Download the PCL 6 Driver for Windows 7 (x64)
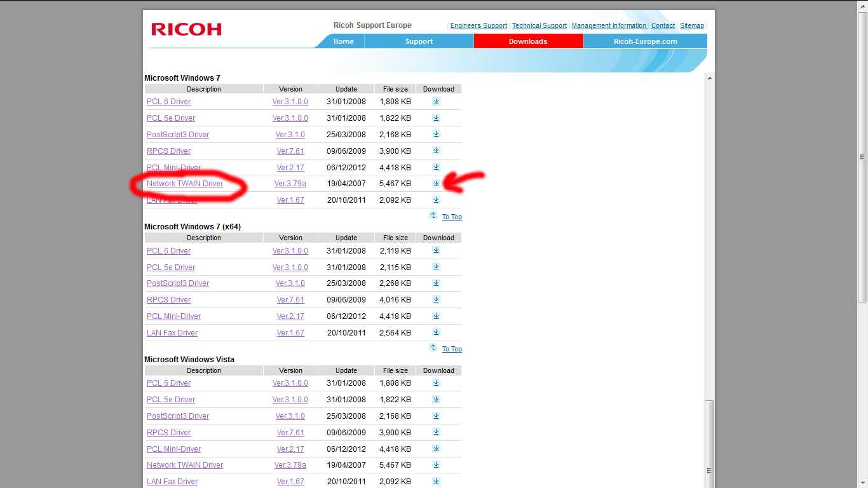This screenshot has height=488, width=868. 436,250
